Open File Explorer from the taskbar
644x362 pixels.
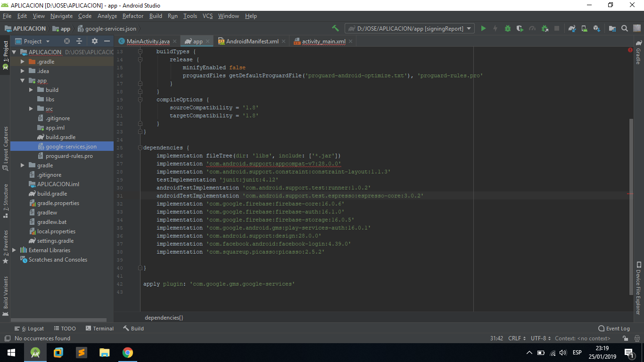click(105, 353)
